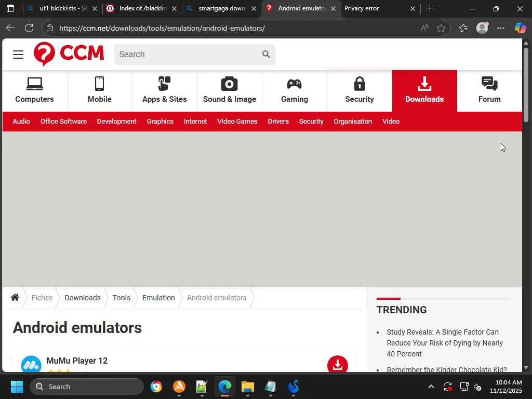Click the Windows taskbar Search box
Viewport: 532px width, 399px height.
tap(87, 387)
